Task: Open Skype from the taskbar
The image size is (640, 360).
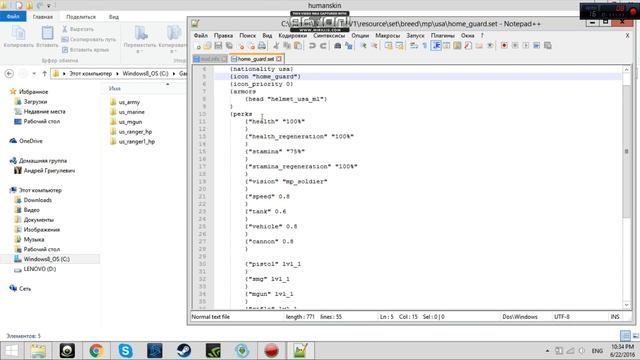Action: click(x=125, y=351)
